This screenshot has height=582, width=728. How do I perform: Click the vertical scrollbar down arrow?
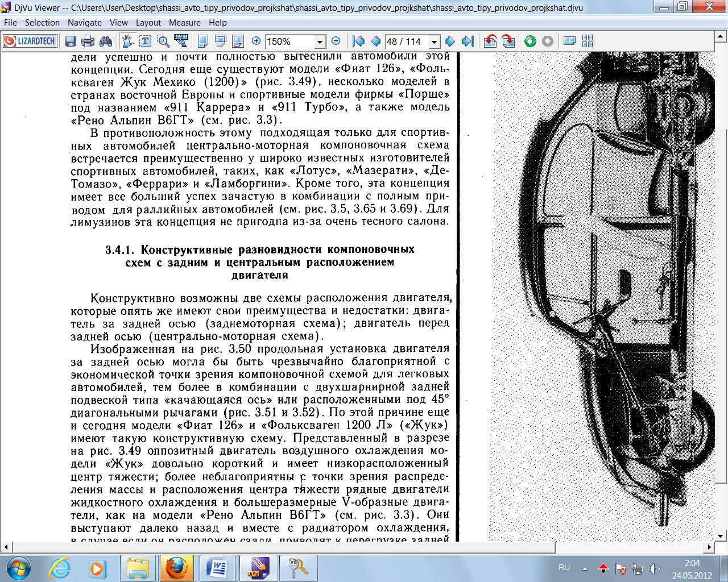point(721,535)
